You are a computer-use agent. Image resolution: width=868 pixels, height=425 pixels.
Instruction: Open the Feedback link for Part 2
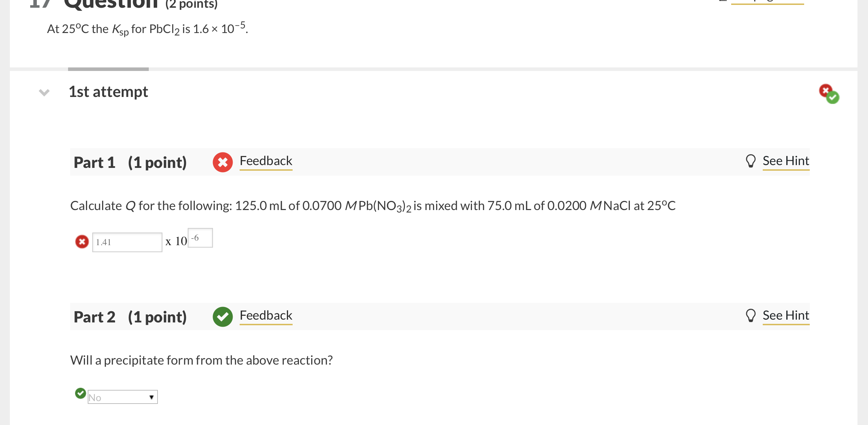(266, 315)
